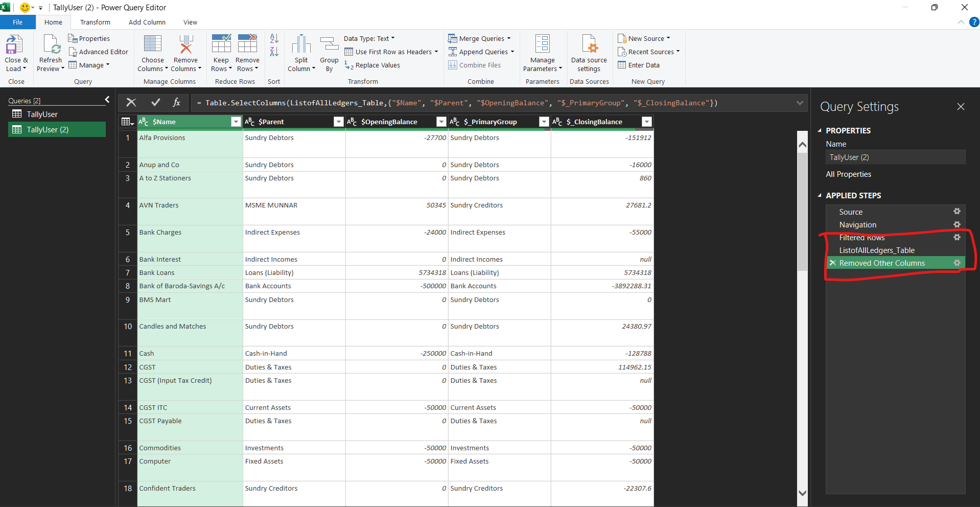Image resolution: width=980 pixels, height=507 pixels.
Task: Click the All Properties link
Action: point(848,174)
